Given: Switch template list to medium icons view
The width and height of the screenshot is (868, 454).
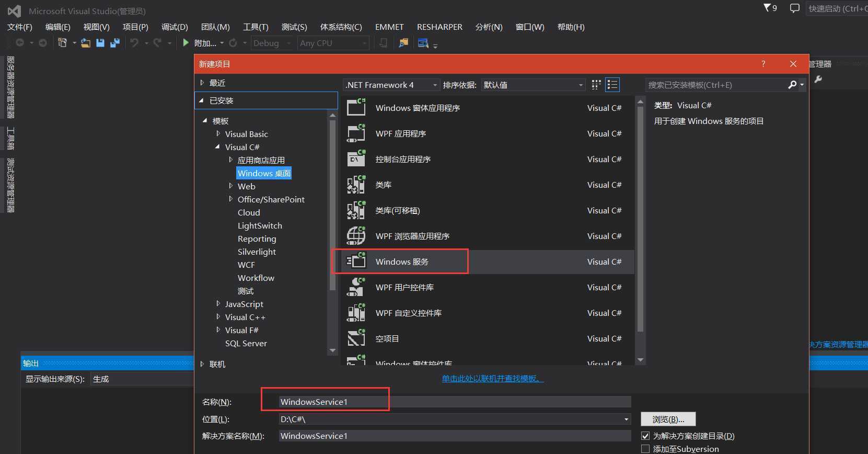Looking at the screenshot, I should point(596,85).
